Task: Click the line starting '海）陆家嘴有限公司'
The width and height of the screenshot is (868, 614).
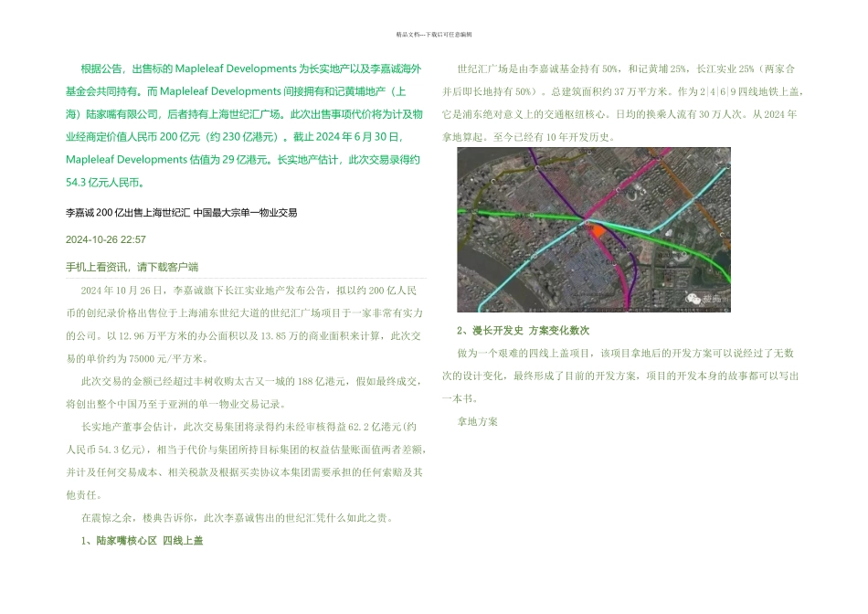Action: pos(244,114)
